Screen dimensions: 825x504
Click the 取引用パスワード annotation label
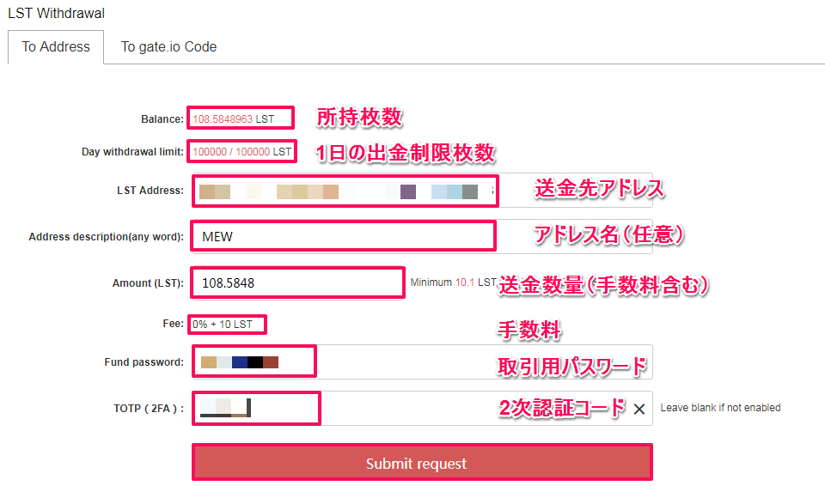571,367
